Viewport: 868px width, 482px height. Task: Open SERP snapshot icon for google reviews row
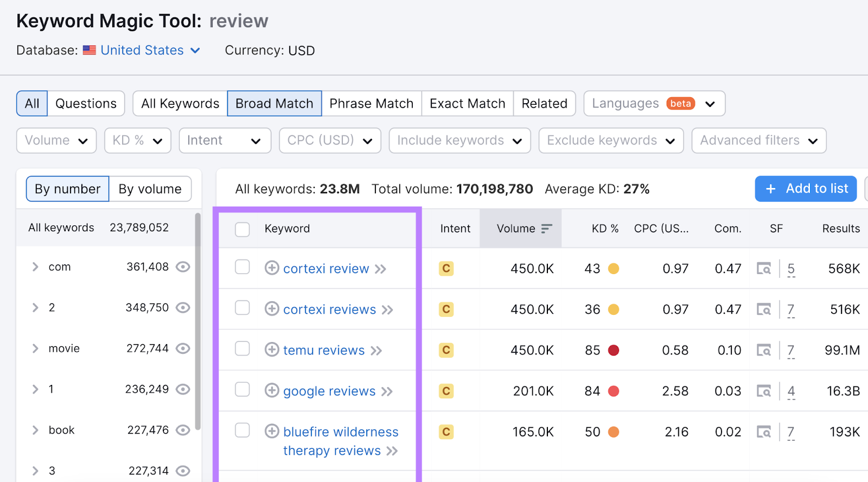pyautogui.click(x=764, y=391)
